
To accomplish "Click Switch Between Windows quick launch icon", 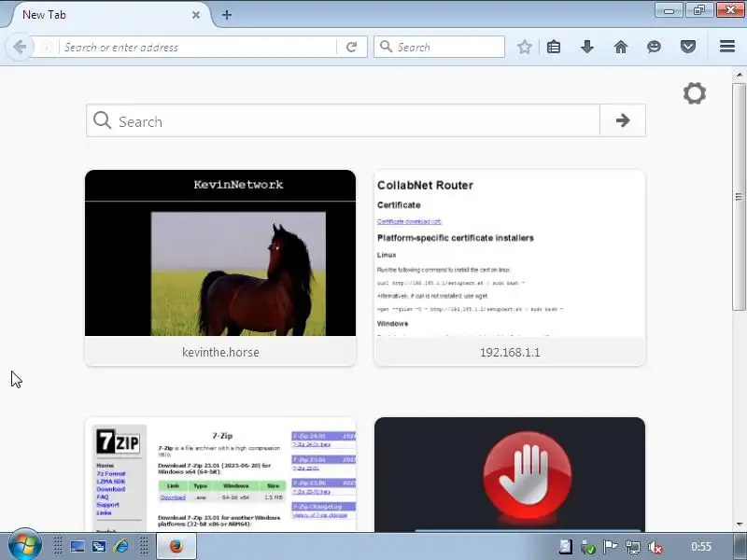I will tap(99, 547).
